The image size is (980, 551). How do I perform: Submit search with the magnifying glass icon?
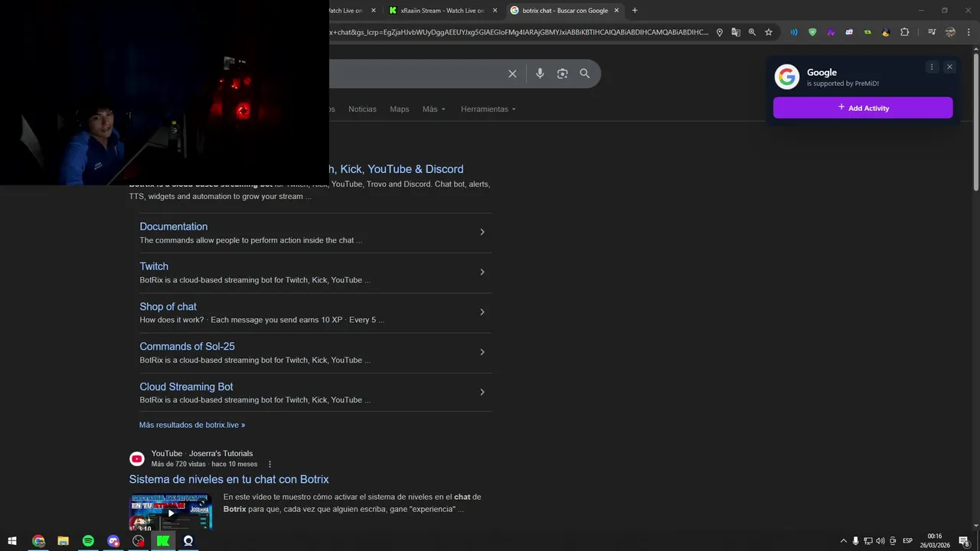[x=585, y=73]
